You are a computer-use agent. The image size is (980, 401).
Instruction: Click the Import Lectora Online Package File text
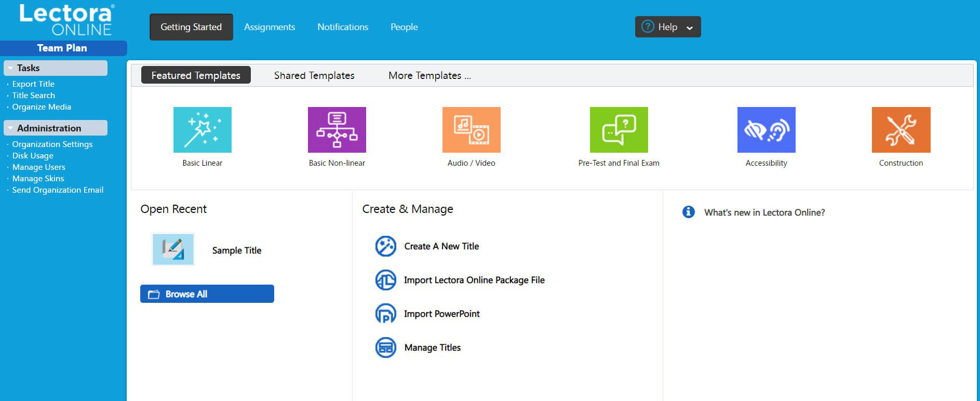[474, 280]
